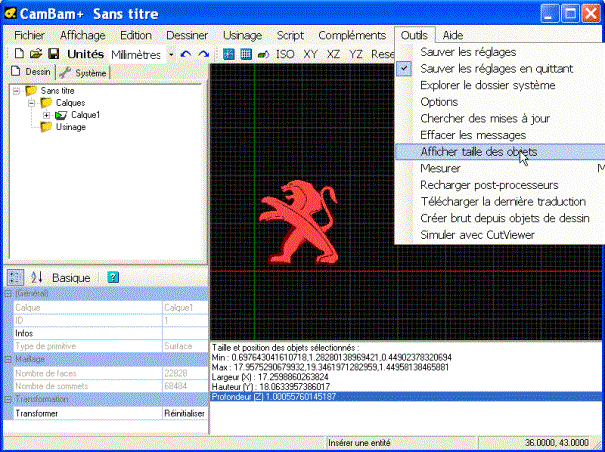Screen dimensions: 605x452
Task: Choose Créer brut depuis objets de dessin
Action: tap(500, 218)
